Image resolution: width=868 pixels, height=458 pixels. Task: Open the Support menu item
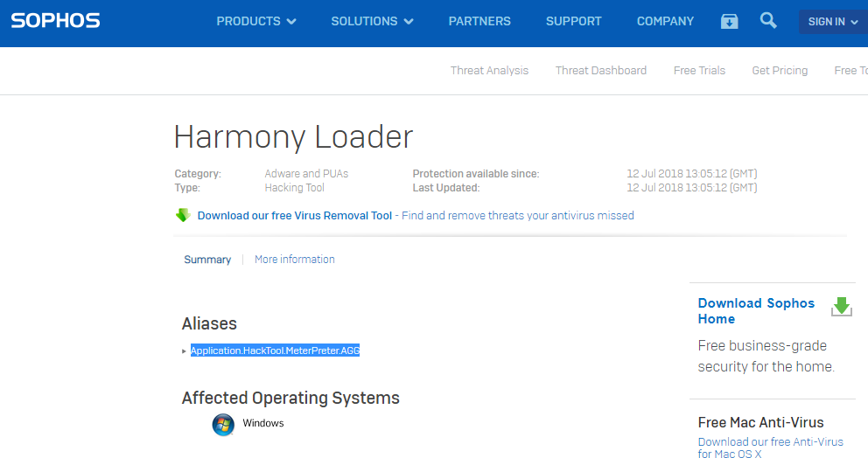pos(573,22)
